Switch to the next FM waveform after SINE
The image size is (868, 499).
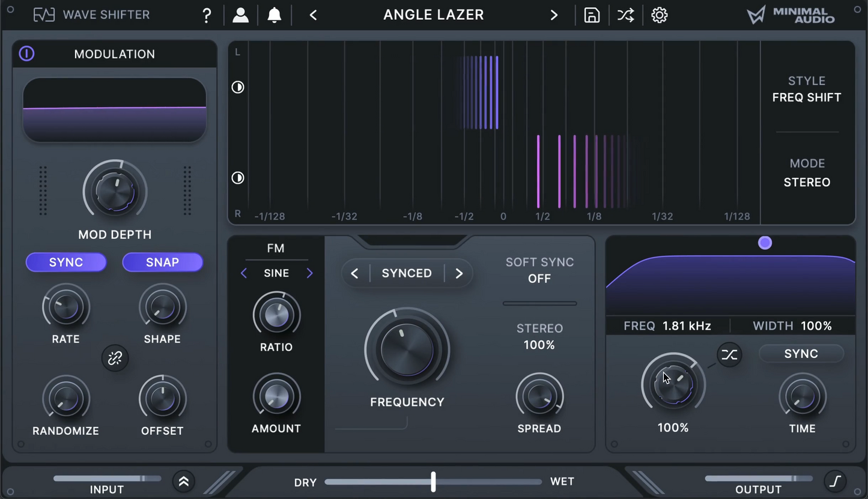309,273
